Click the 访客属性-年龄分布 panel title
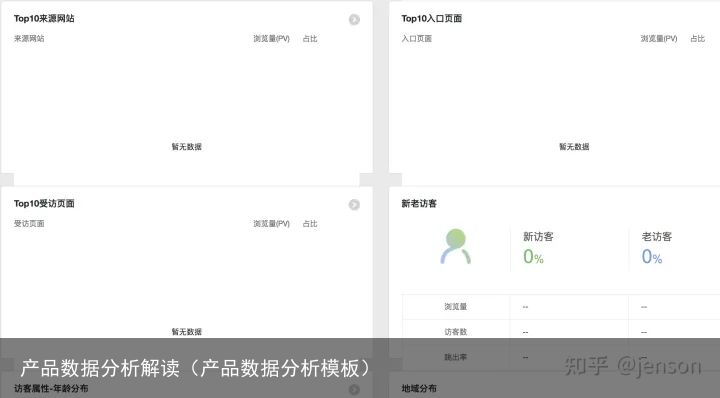 (x=51, y=388)
